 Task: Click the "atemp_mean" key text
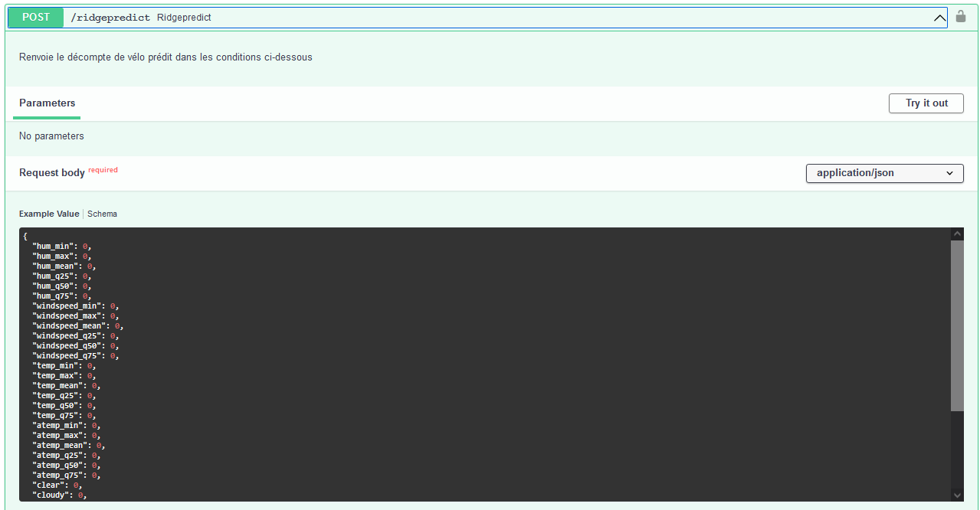60,446
